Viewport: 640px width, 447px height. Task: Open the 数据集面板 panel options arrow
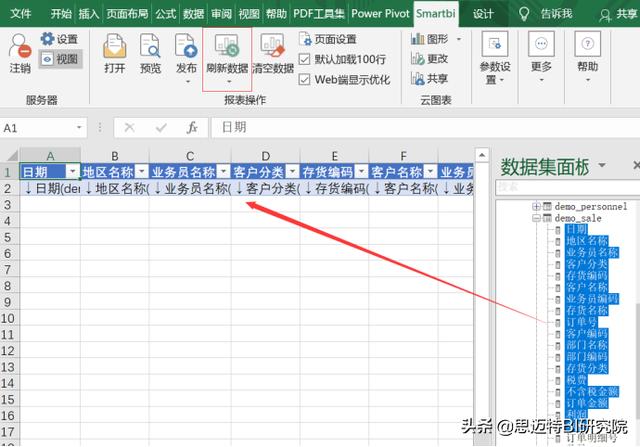click(x=602, y=165)
